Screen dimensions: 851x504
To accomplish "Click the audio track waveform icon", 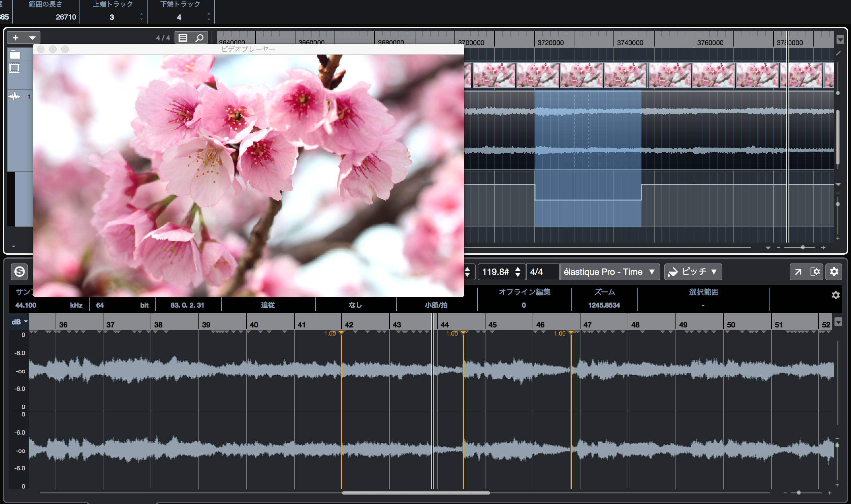I will 14,97.
